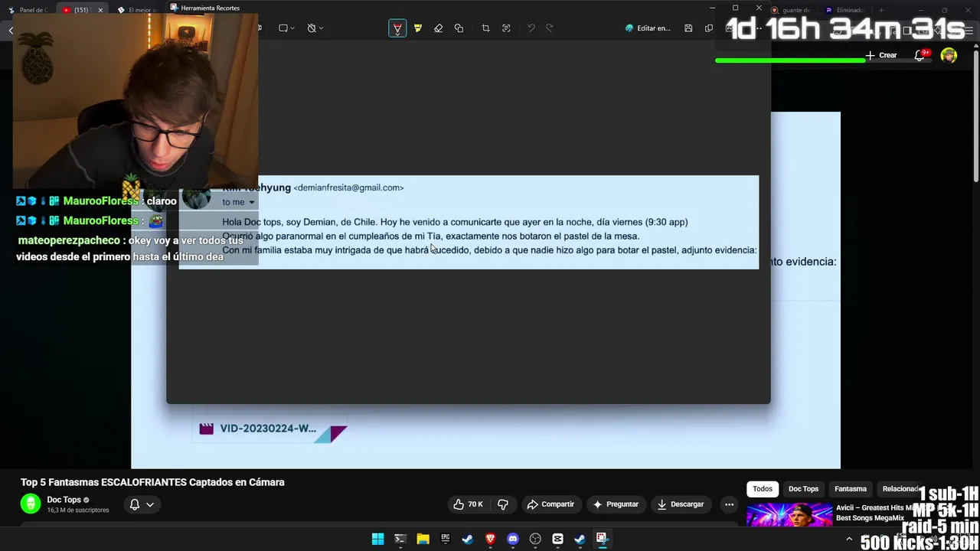Open Terminal from the taskbar

[x=400, y=539]
